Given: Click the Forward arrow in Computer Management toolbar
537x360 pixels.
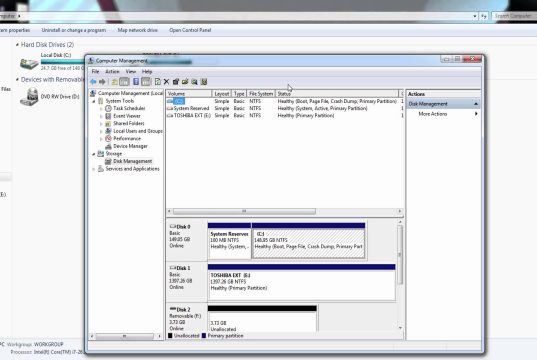Looking at the screenshot, I should tap(102, 82).
